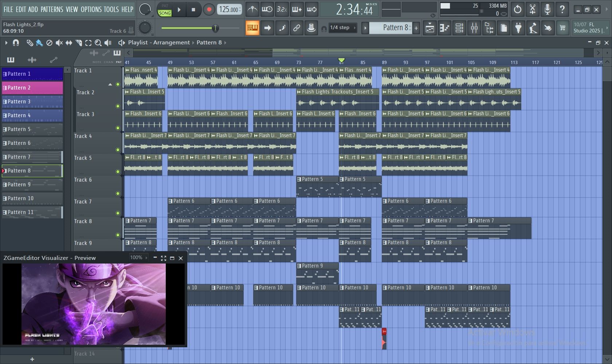The width and height of the screenshot is (612, 364).
Task: Open the 1/4 step snap selector
Action: 342,28
